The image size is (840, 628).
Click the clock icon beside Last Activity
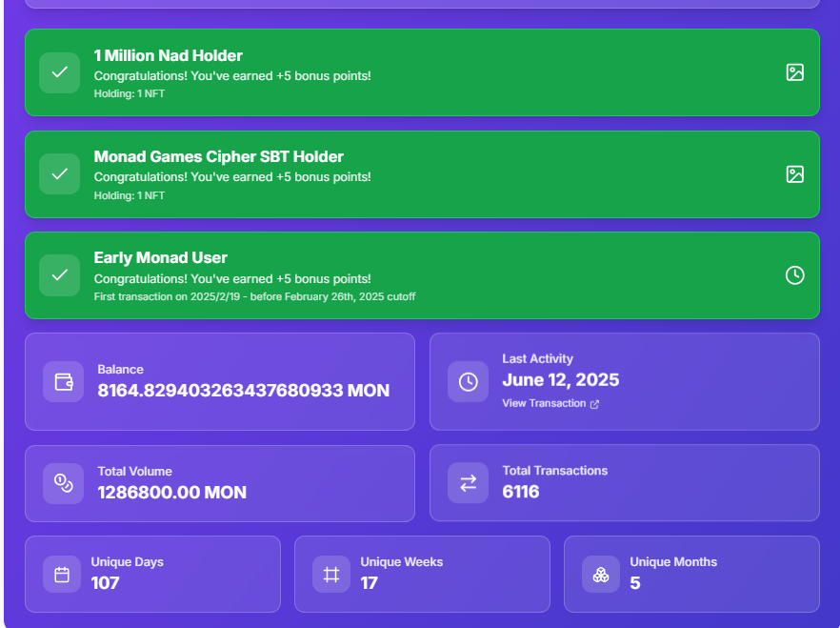tap(468, 381)
